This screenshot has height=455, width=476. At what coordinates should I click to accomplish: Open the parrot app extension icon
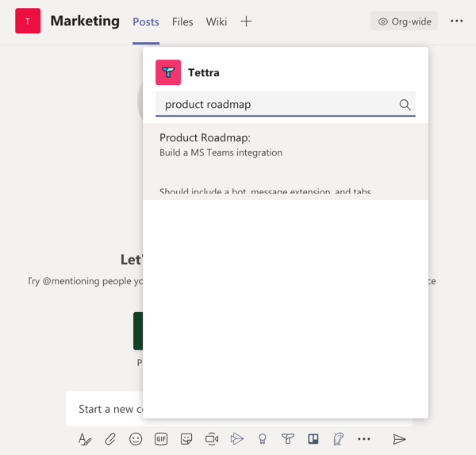pyautogui.click(x=338, y=439)
